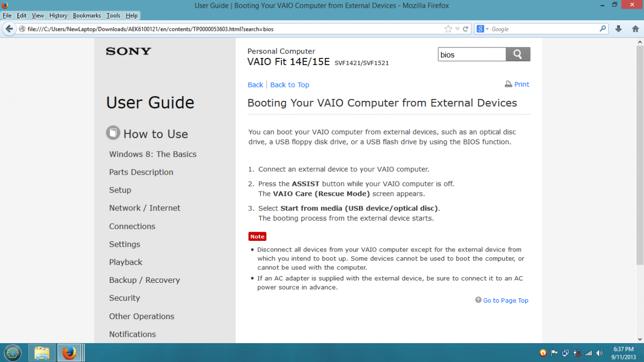Screen dimensions: 644x362
Task: Click the Go to Page Top link
Action: coord(505,300)
